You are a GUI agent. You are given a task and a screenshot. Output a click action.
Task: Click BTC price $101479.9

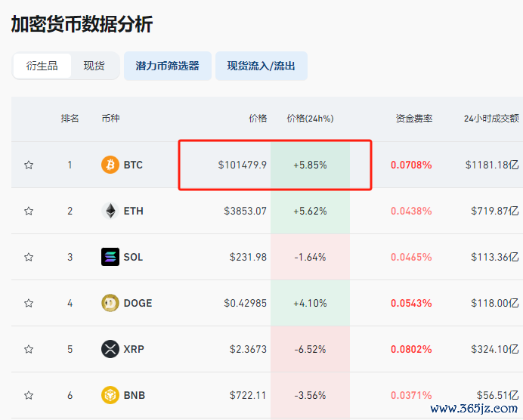243,165
